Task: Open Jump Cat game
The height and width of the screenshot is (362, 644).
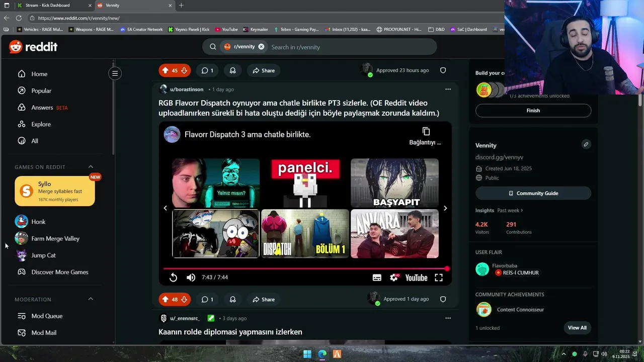Action: point(43,255)
